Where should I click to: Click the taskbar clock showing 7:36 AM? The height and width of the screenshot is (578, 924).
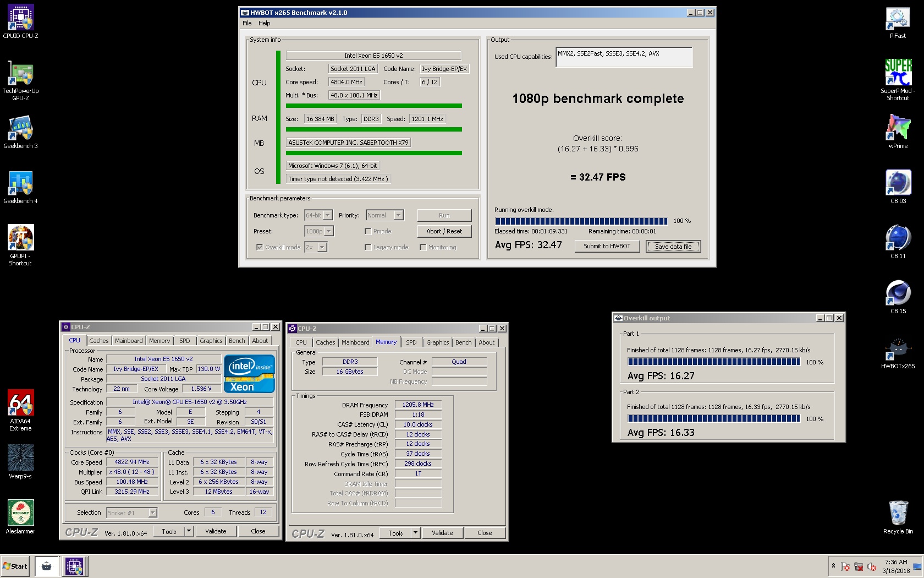click(x=896, y=566)
